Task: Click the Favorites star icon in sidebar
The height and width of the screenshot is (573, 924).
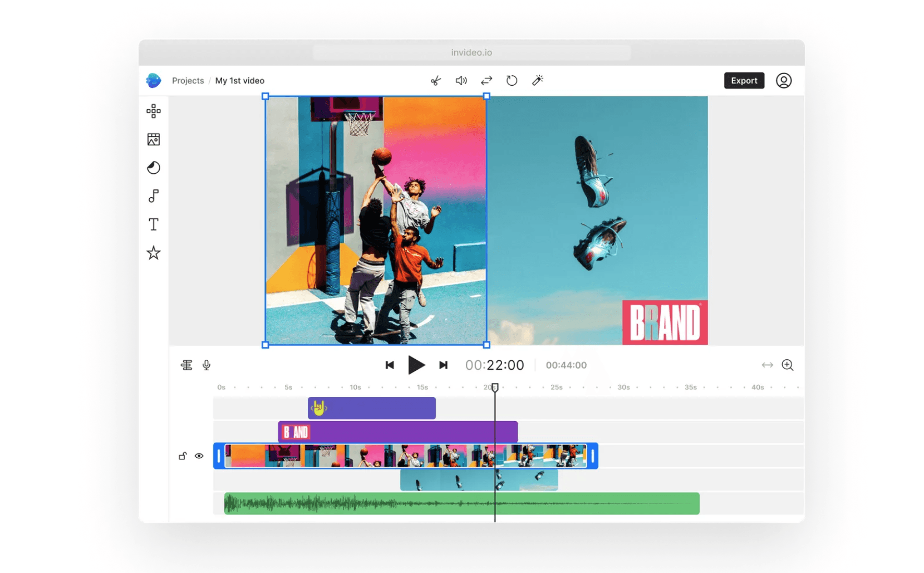Action: pyautogui.click(x=153, y=253)
